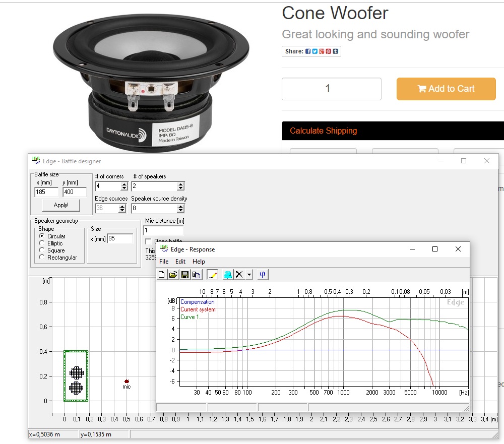Click the number of corners field showing 4
Image resolution: width=504 pixels, height=444 pixels.
pyautogui.click(x=108, y=186)
